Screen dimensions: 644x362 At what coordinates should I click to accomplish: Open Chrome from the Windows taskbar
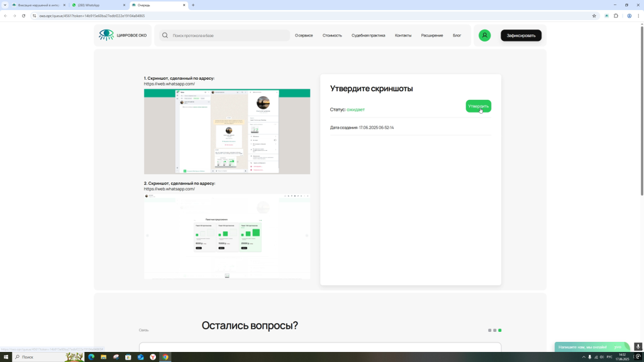click(165, 357)
